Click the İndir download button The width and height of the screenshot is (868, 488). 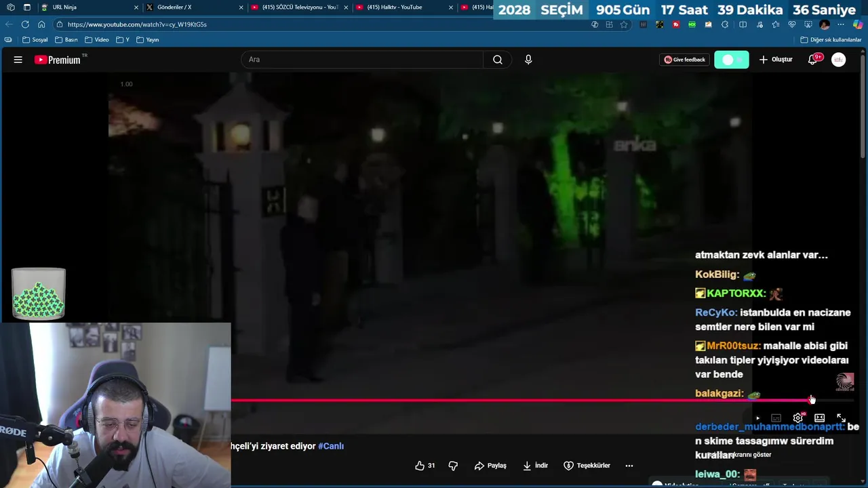coord(535,466)
